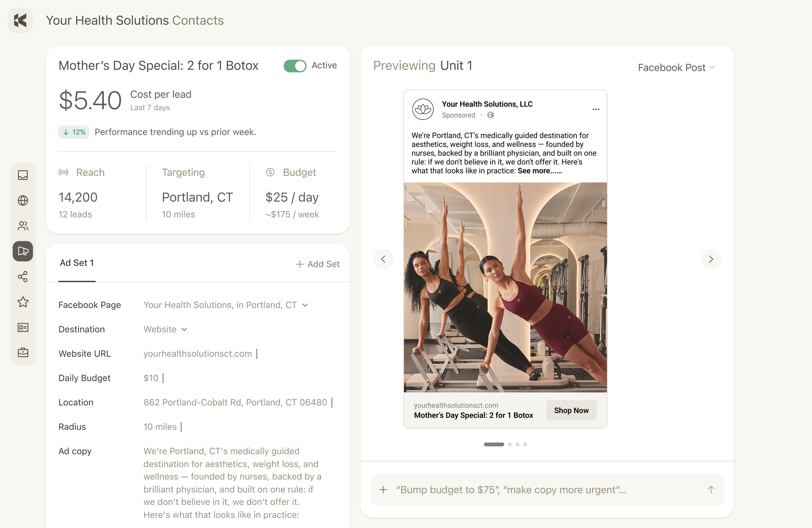This screenshot has height=528, width=812.
Task: Open the Facebook Post preview type dropdown
Action: coord(676,68)
